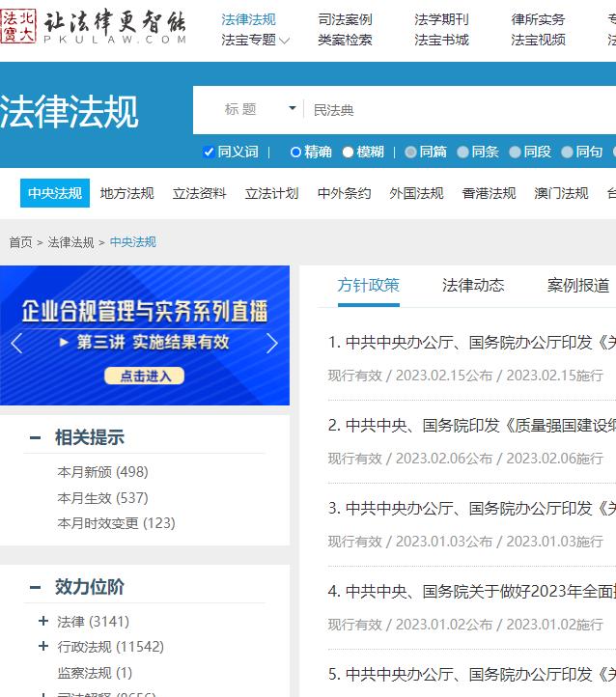
Task: Open 行政法规 (11542) category link
Action: click(x=111, y=647)
